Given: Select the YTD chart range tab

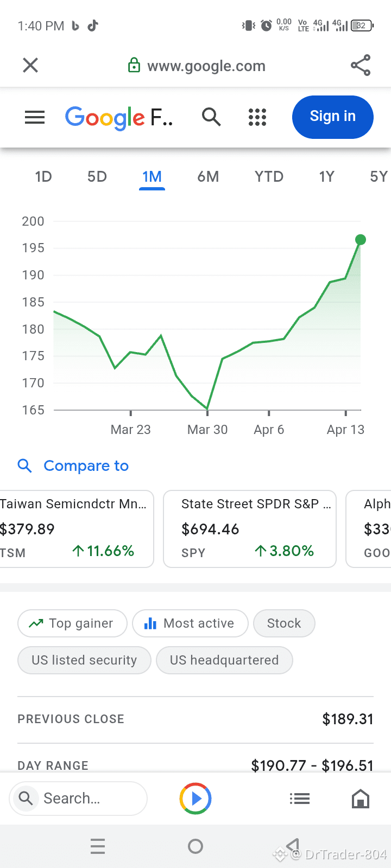Looking at the screenshot, I should pos(269,177).
